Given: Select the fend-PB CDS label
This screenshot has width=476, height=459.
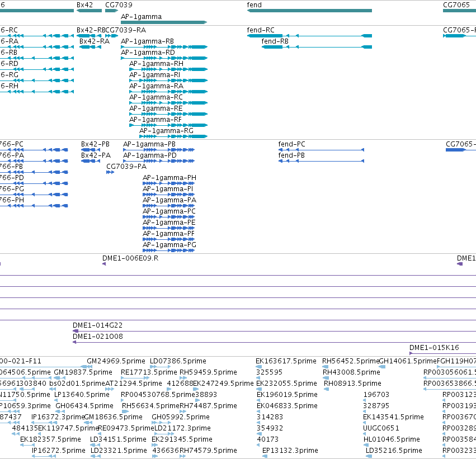Looking at the screenshot, I should point(291,155).
